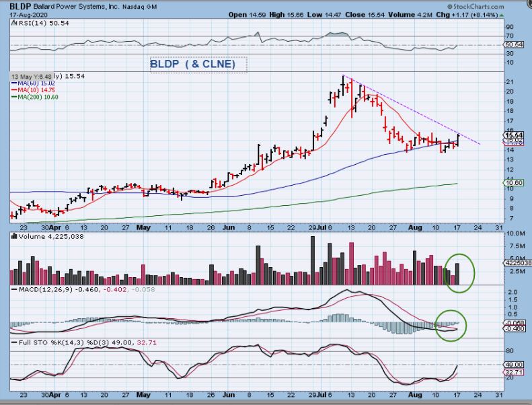Image resolution: width=532 pixels, height=405 pixels.
Task: Click the -0.460 MACD axis tag
Action: pos(516,328)
